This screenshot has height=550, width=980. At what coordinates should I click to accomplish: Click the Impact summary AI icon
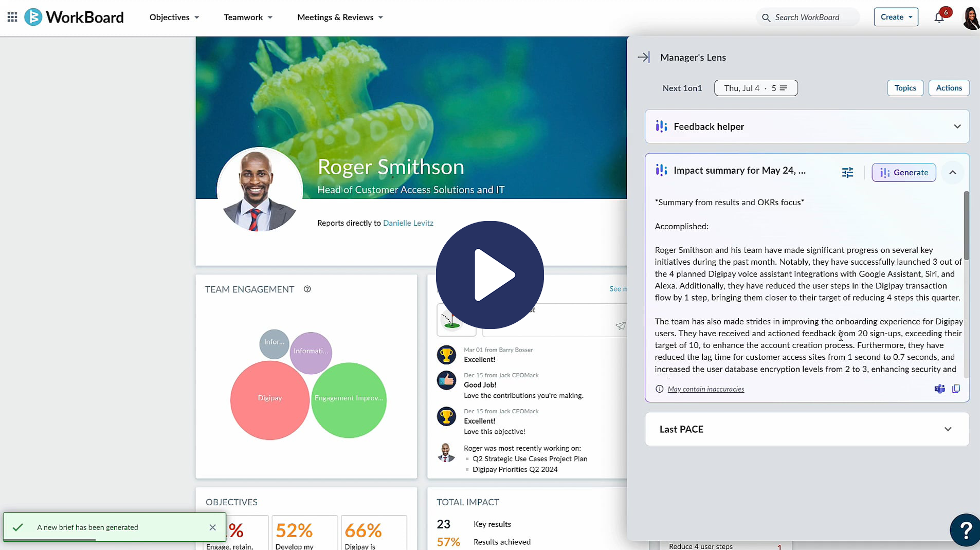click(661, 170)
